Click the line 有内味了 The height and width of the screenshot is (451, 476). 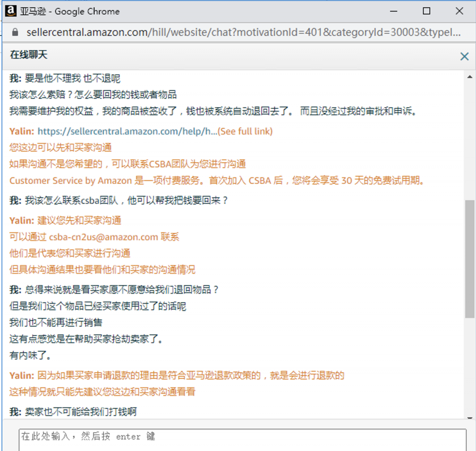pos(30,355)
